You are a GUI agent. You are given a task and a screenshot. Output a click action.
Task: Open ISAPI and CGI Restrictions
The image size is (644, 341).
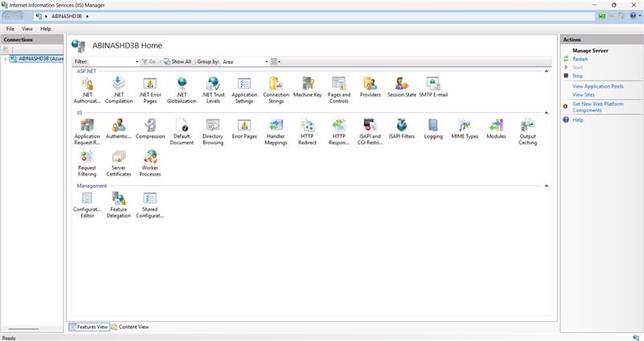(x=370, y=131)
